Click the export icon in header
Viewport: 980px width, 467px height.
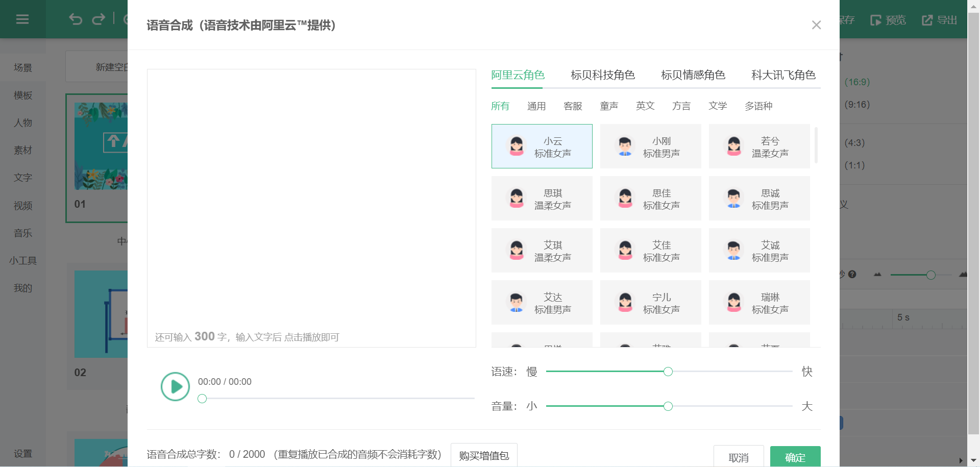(x=927, y=20)
